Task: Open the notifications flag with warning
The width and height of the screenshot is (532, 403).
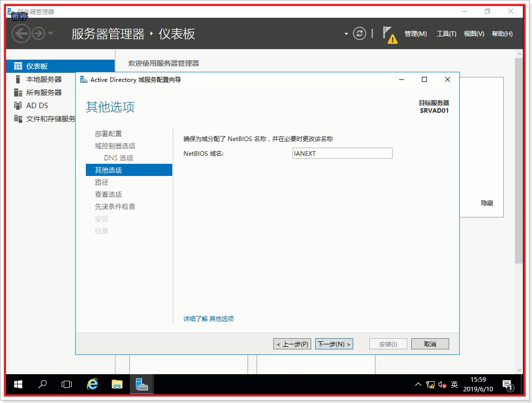Action: (x=390, y=34)
